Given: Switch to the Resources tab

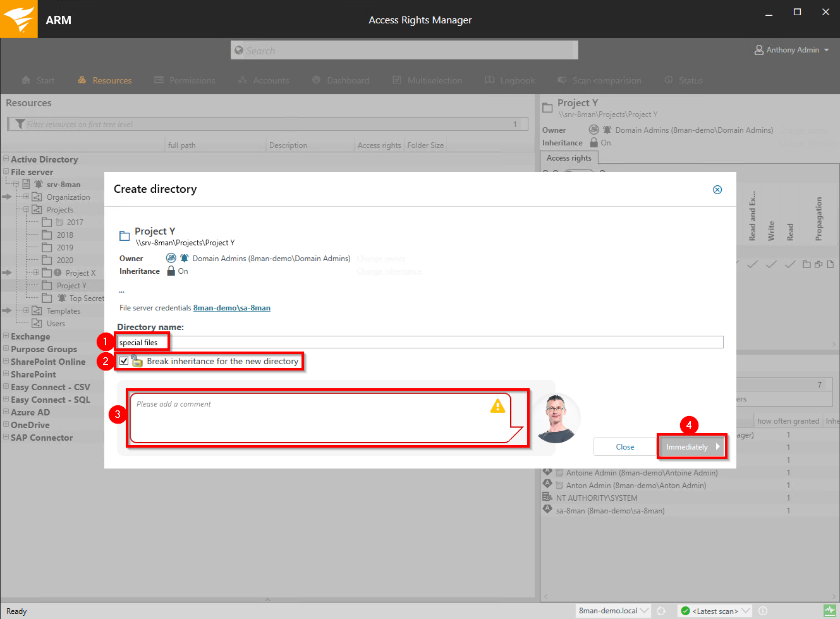Looking at the screenshot, I should [105, 80].
